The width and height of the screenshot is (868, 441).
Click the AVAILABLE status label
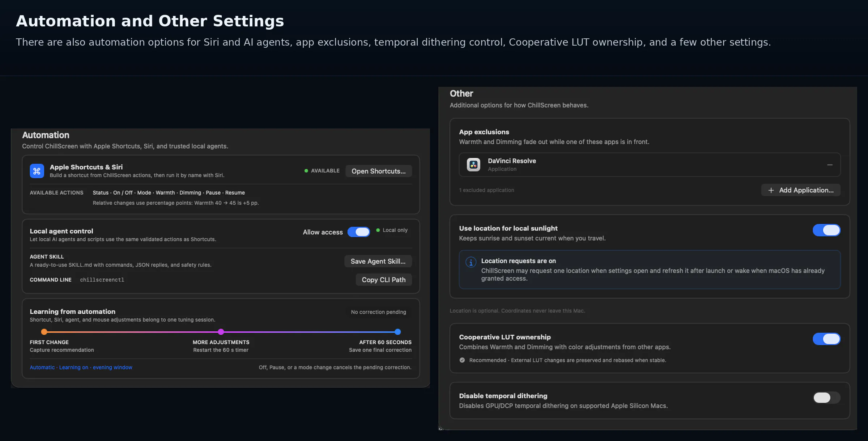(x=325, y=171)
